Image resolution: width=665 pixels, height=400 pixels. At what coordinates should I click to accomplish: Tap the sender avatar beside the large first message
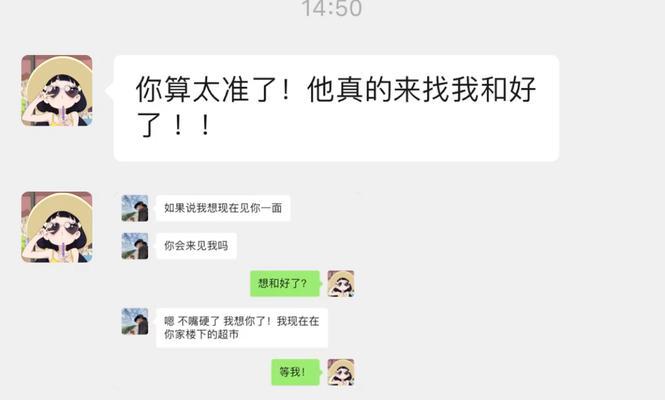57,90
